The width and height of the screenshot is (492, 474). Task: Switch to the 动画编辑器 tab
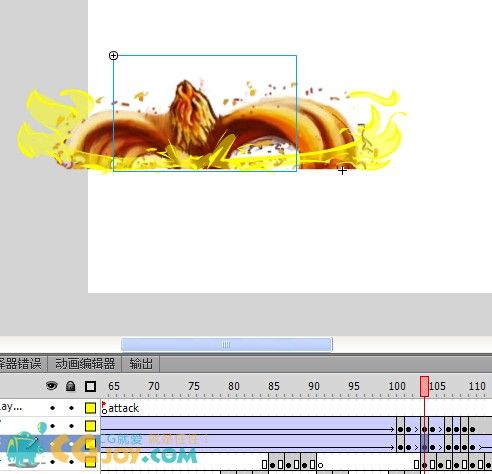[85, 364]
